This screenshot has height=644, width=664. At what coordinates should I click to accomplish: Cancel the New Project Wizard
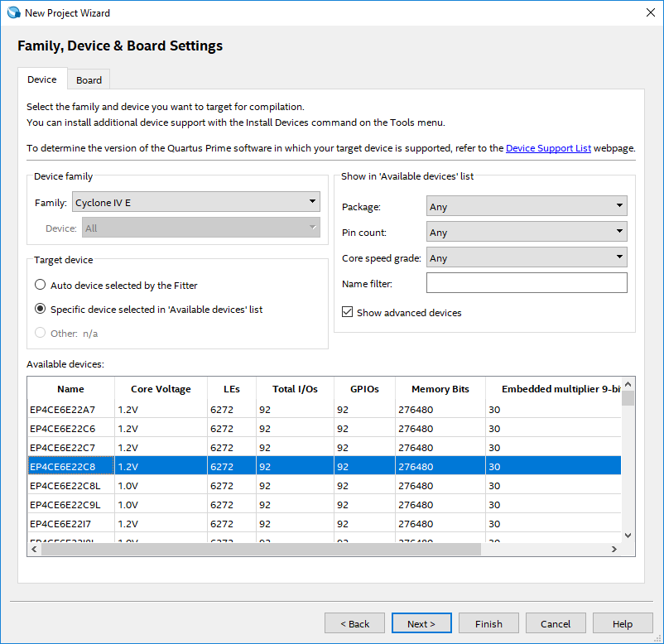click(556, 623)
